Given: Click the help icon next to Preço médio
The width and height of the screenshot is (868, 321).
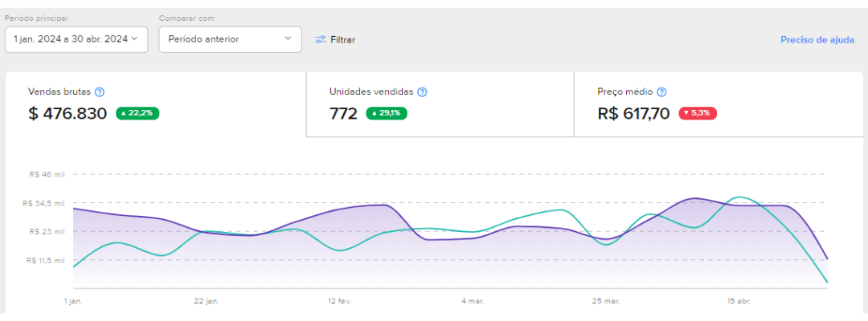Looking at the screenshot, I should pyautogui.click(x=661, y=92).
